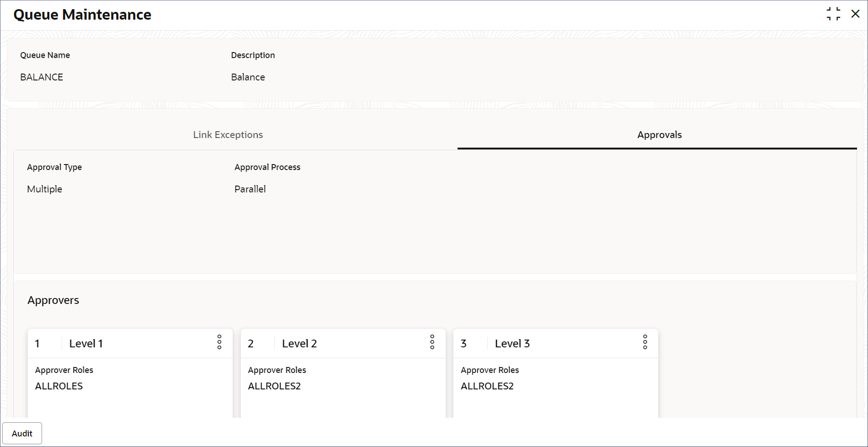Click the three-dot icon on the Level 3 card
The height and width of the screenshot is (447, 868).
coord(645,342)
